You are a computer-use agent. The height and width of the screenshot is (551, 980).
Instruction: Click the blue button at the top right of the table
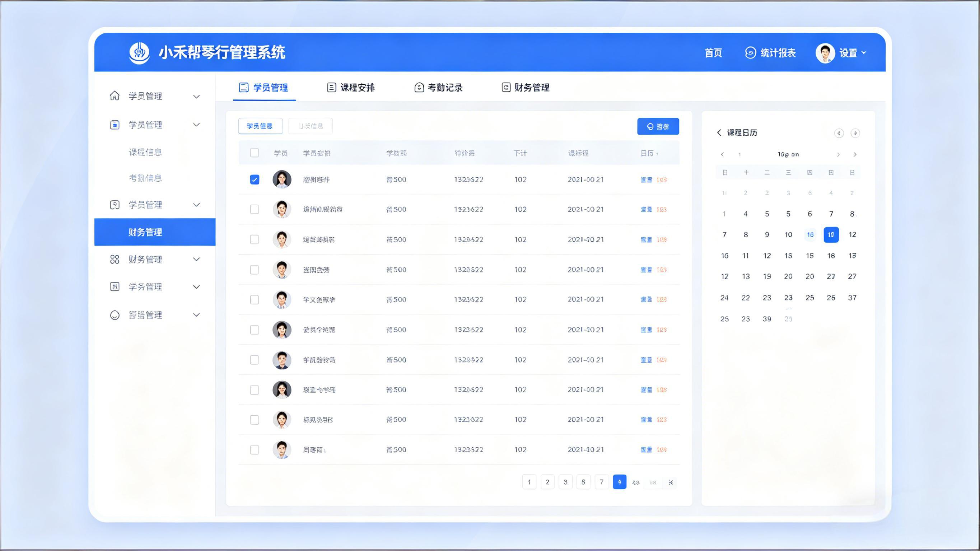click(658, 126)
